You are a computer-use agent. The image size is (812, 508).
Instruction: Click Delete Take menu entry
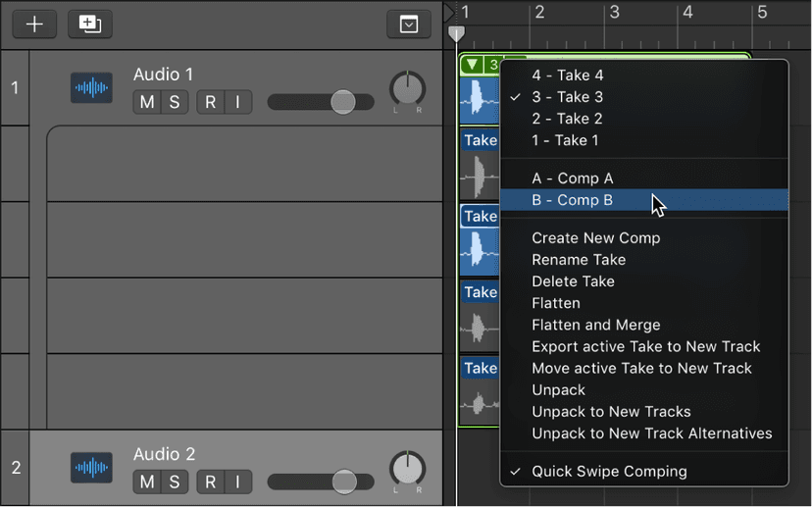coord(644,281)
